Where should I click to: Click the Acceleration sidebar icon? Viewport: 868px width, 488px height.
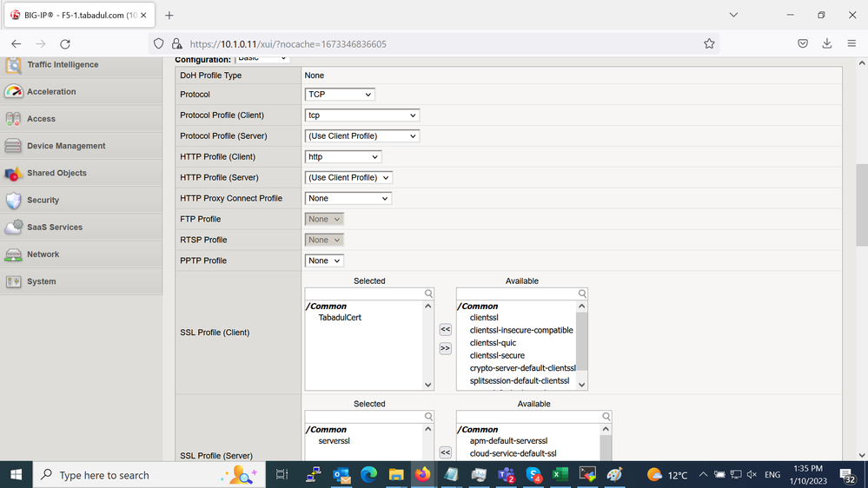pyautogui.click(x=13, y=92)
